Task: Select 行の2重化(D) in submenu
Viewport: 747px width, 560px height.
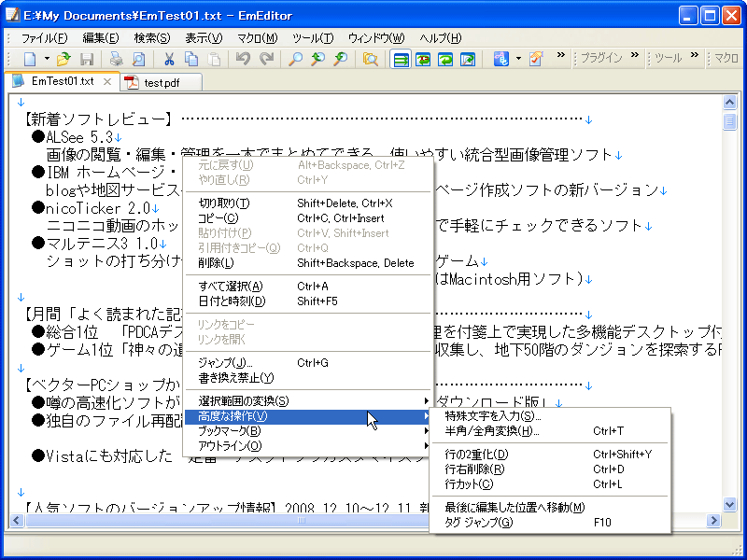Action: coord(550,455)
